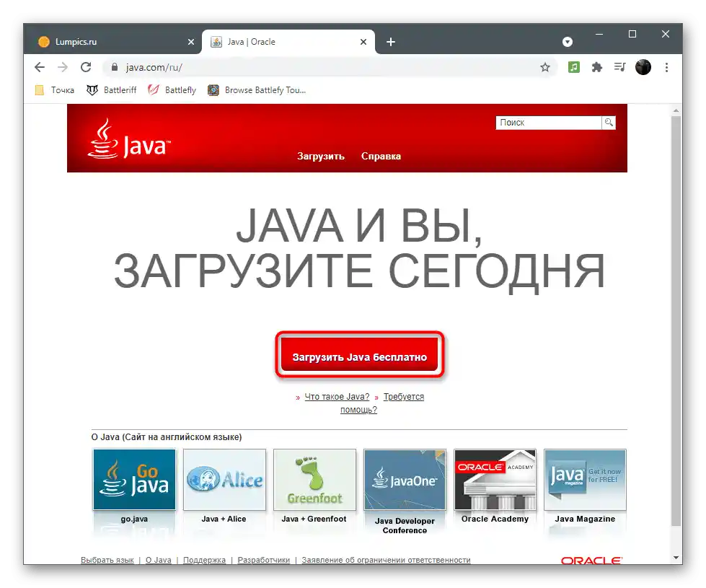Image resolution: width=706 pixels, height=588 pixels.
Task: Click the Выбрать язык footer link
Action: pos(107,560)
